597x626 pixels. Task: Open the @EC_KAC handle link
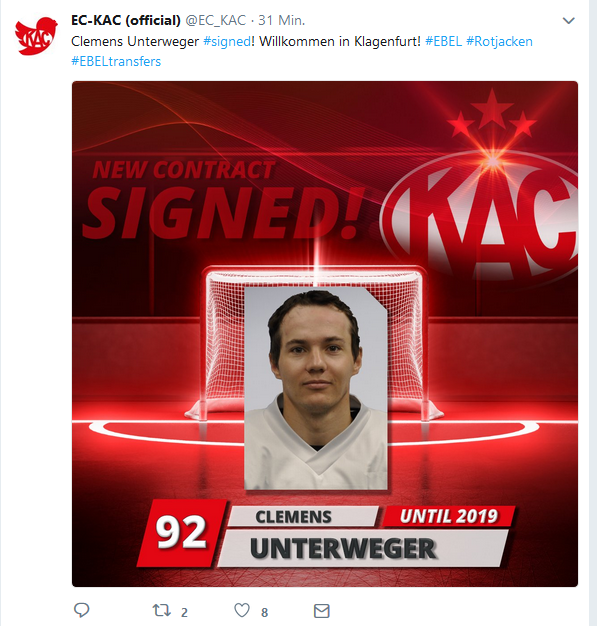[x=216, y=20]
